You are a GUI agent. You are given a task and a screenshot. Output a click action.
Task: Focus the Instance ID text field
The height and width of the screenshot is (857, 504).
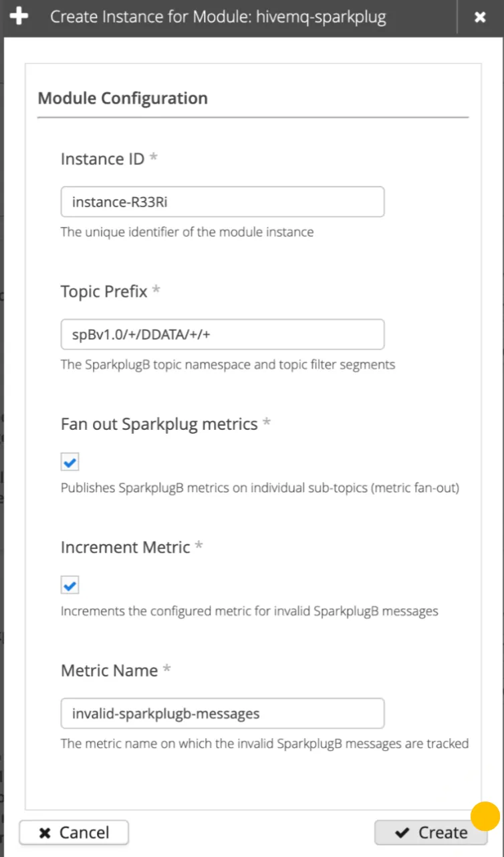coord(223,202)
